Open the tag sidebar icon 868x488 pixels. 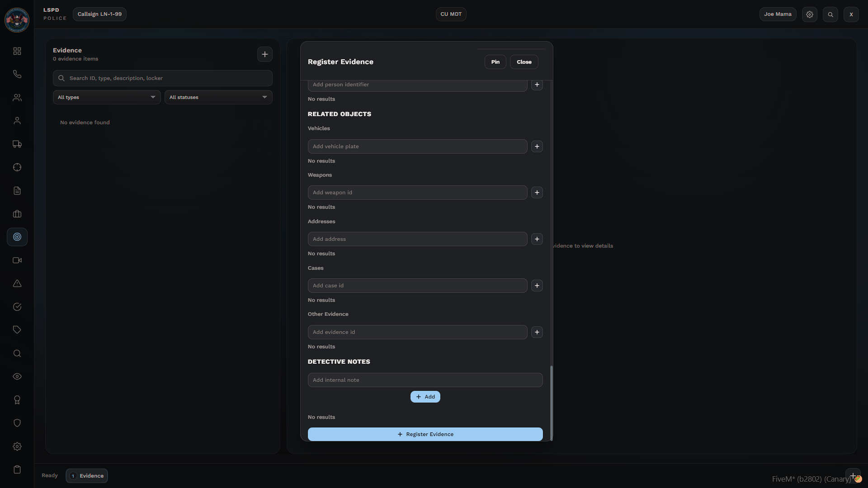(17, 330)
